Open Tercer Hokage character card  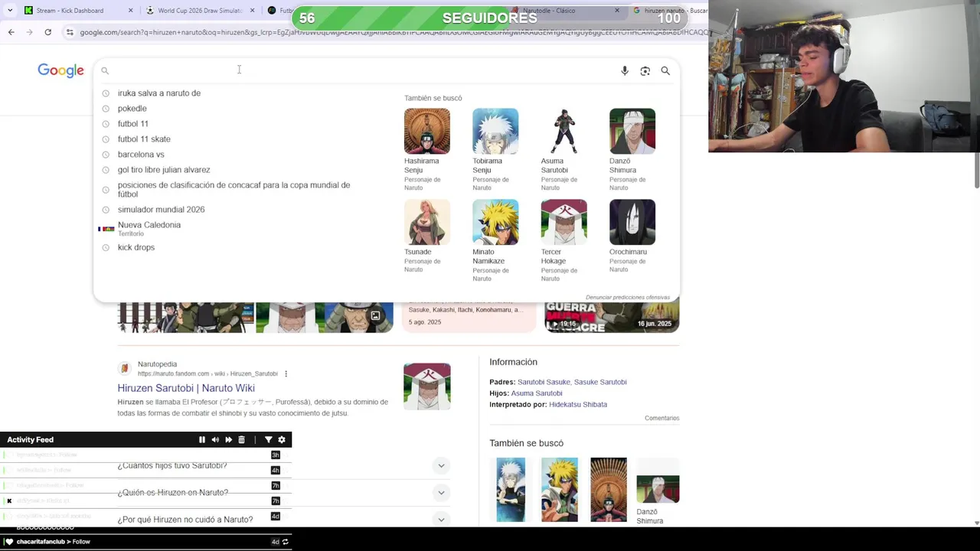click(x=564, y=241)
